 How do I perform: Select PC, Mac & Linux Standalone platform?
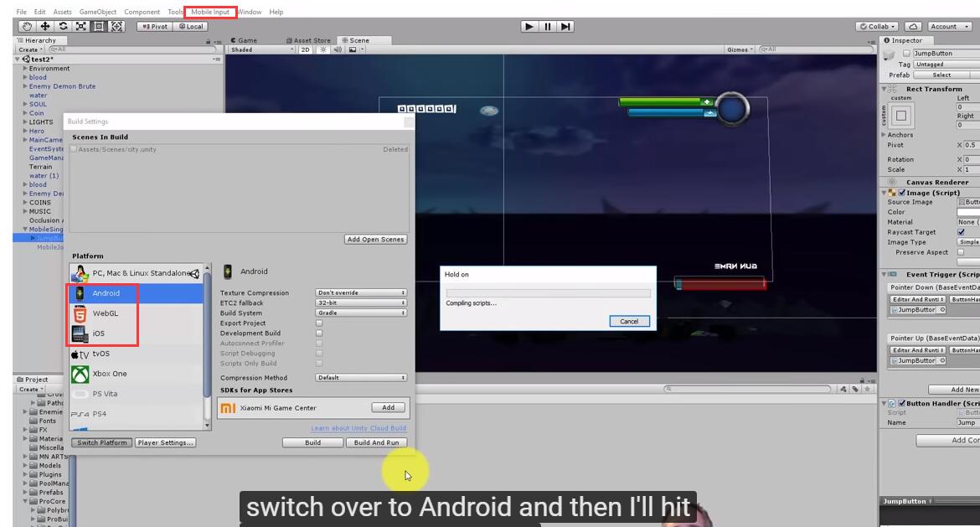coord(137,273)
